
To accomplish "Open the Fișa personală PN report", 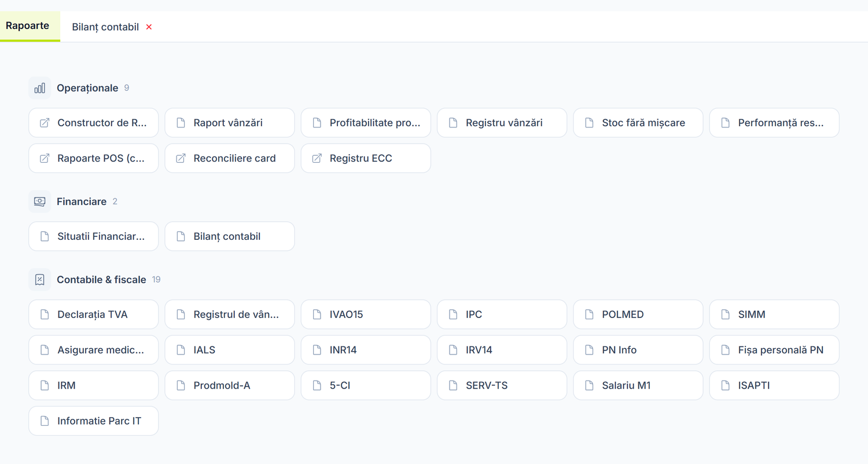I will pos(774,350).
